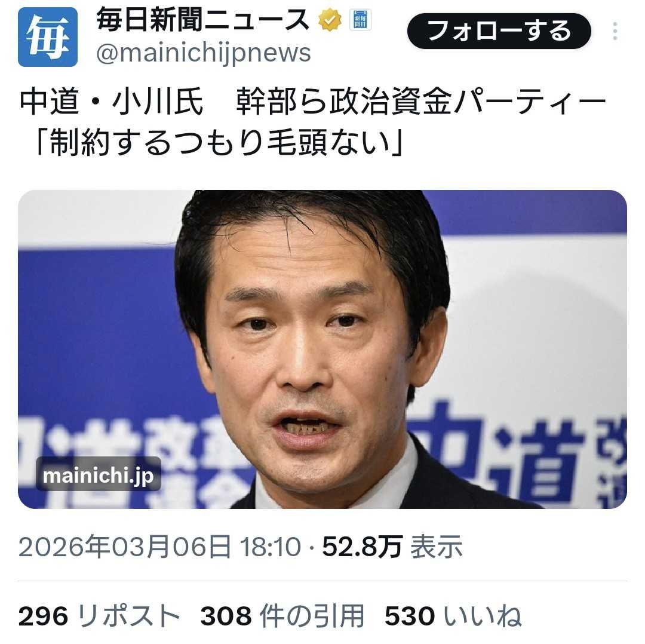Click the いいね label text
645x644 pixels.
(x=483, y=616)
